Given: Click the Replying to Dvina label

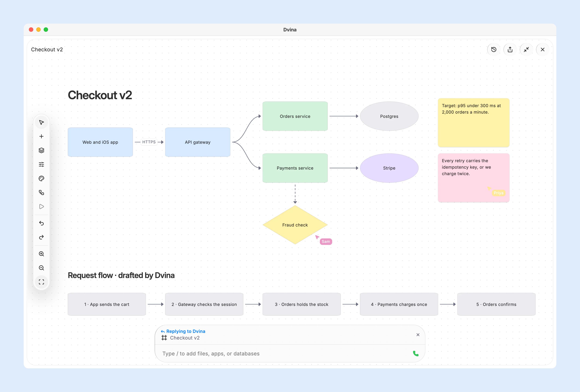Looking at the screenshot, I should click(x=186, y=331).
